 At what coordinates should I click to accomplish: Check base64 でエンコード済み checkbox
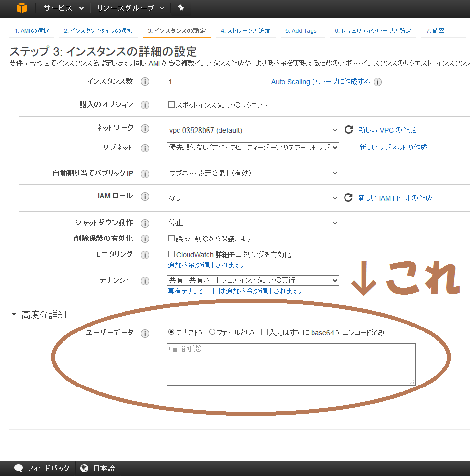click(x=265, y=332)
